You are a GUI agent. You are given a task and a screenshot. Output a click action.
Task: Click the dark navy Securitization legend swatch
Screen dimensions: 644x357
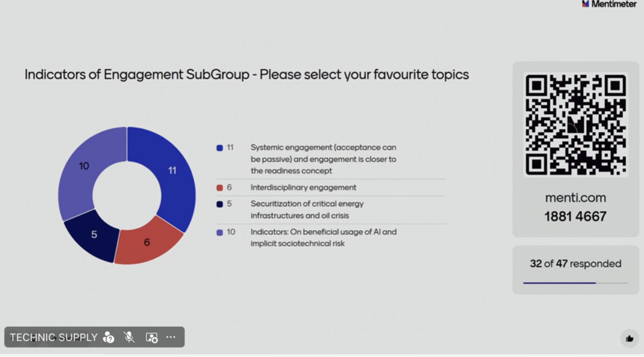(x=219, y=204)
